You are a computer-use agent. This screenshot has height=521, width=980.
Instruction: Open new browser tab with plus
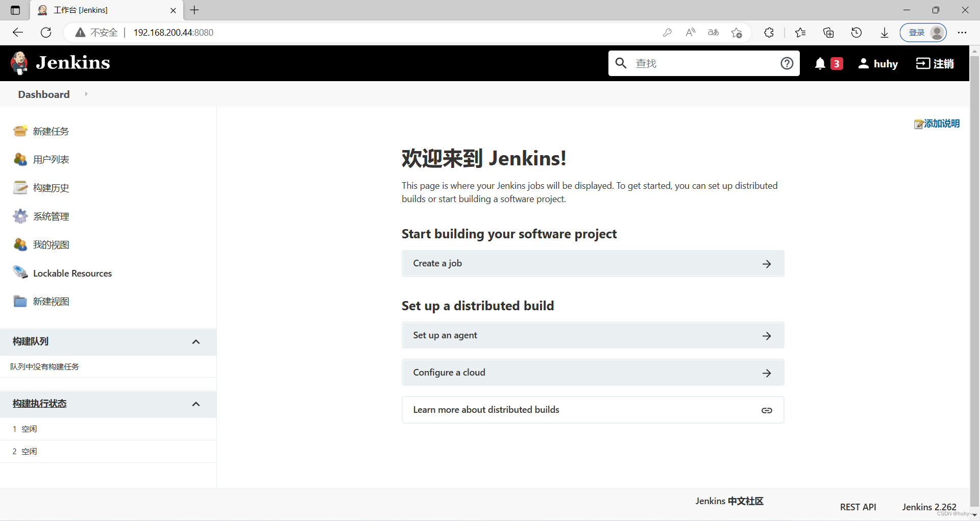[194, 10]
